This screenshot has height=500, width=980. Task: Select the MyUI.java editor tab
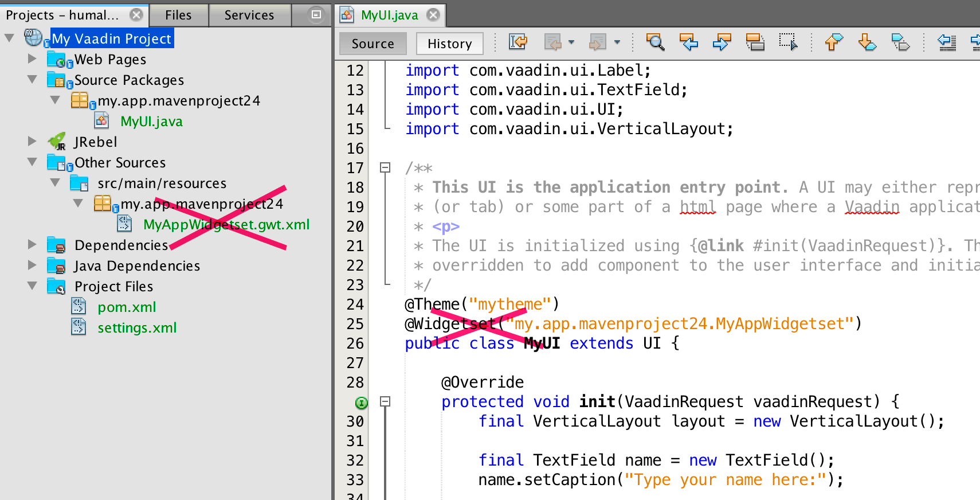pos(390,15)
